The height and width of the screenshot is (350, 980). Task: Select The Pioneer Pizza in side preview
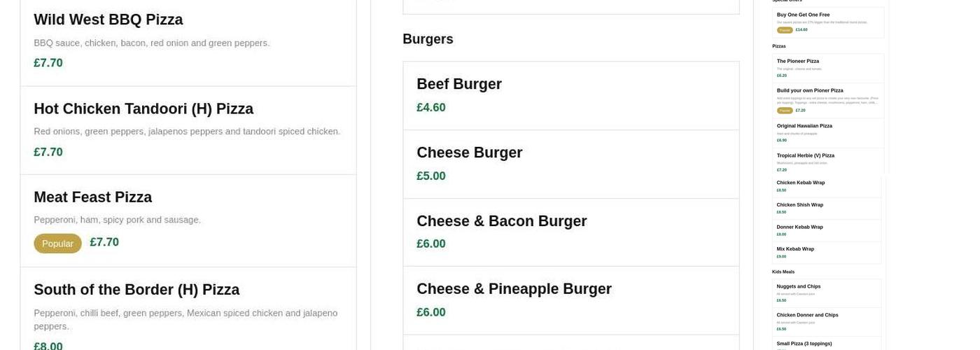point(798,62)
